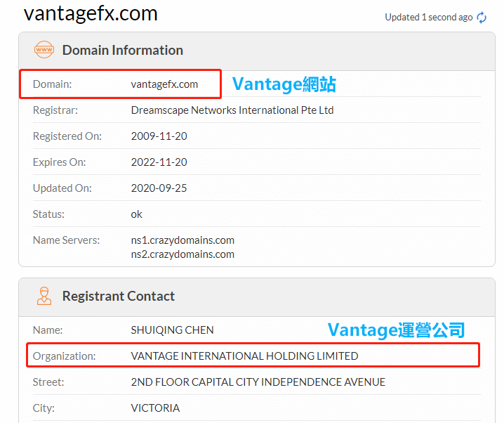Click the 'Street:' field label
The width and height of the screenshot is (504, 423).
(48, 382)
